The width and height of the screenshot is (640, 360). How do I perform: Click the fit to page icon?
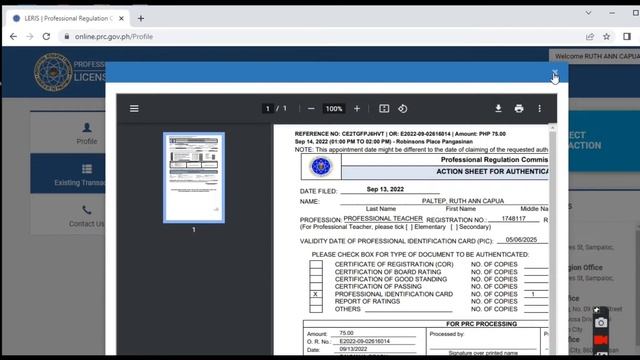(x=384, y=109)
